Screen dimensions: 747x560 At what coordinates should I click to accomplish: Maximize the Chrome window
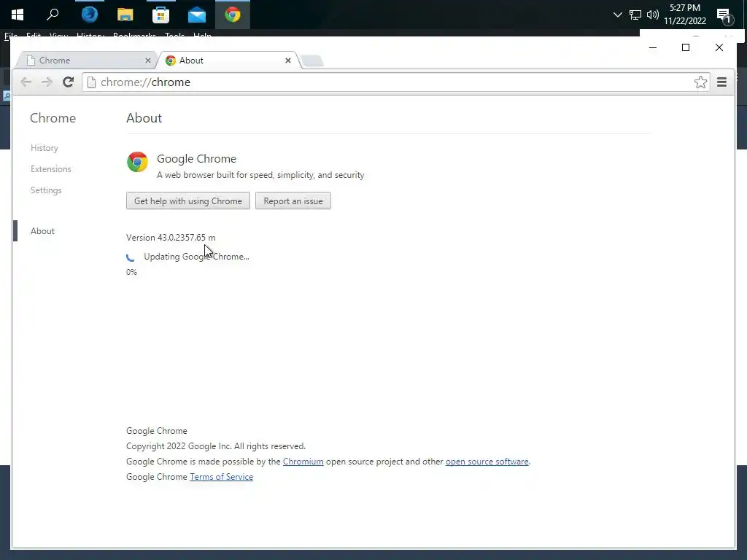686,47
